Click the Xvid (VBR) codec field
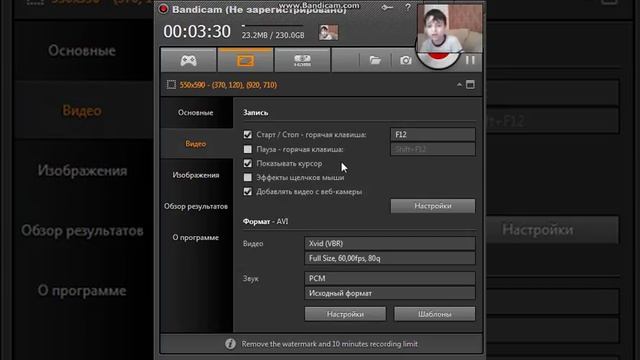 389,243
